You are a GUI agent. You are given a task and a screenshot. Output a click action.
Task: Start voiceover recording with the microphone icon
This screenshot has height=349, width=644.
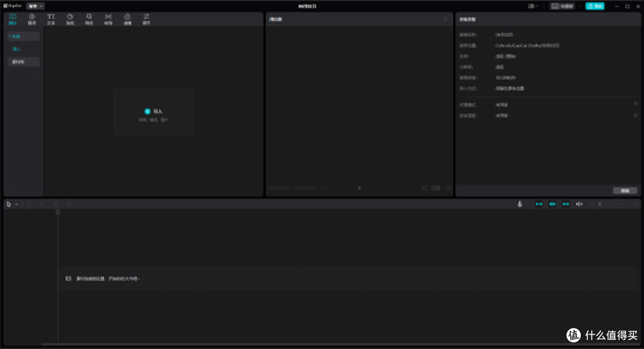click(519, 204)
